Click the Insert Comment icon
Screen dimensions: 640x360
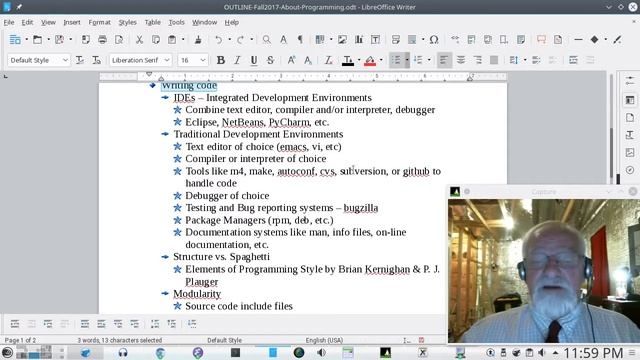tap(541, 40)
